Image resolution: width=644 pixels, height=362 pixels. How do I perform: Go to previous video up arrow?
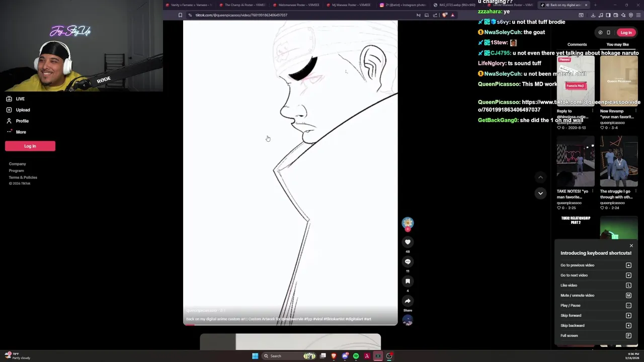click(540, 177)
